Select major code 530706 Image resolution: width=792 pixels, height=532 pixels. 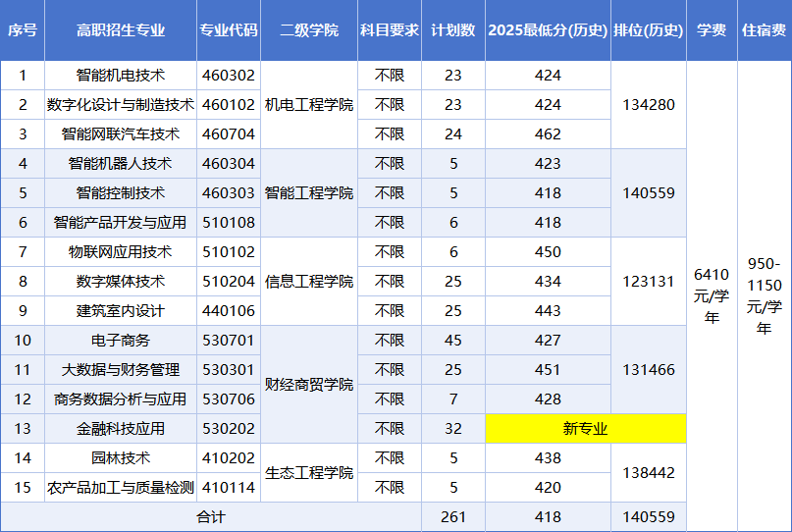[229, 399]
